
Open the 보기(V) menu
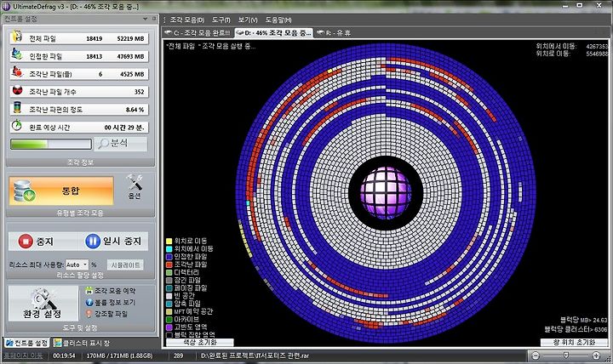(248, 20)
